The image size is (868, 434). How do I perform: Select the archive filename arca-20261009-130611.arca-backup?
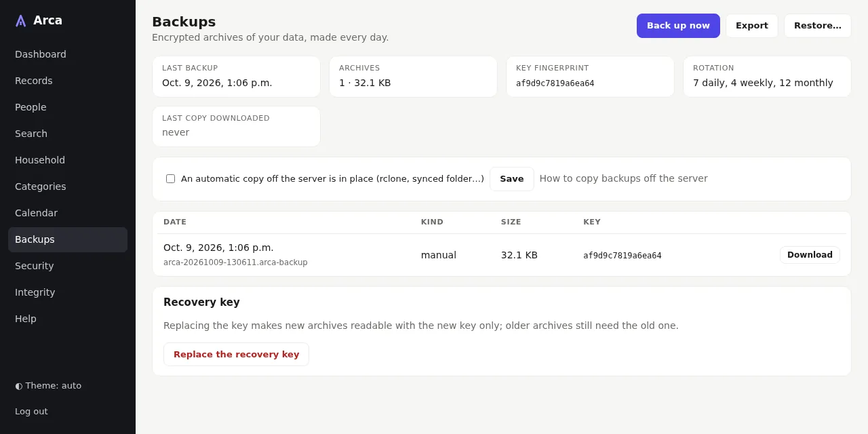[x=235, y=262]
